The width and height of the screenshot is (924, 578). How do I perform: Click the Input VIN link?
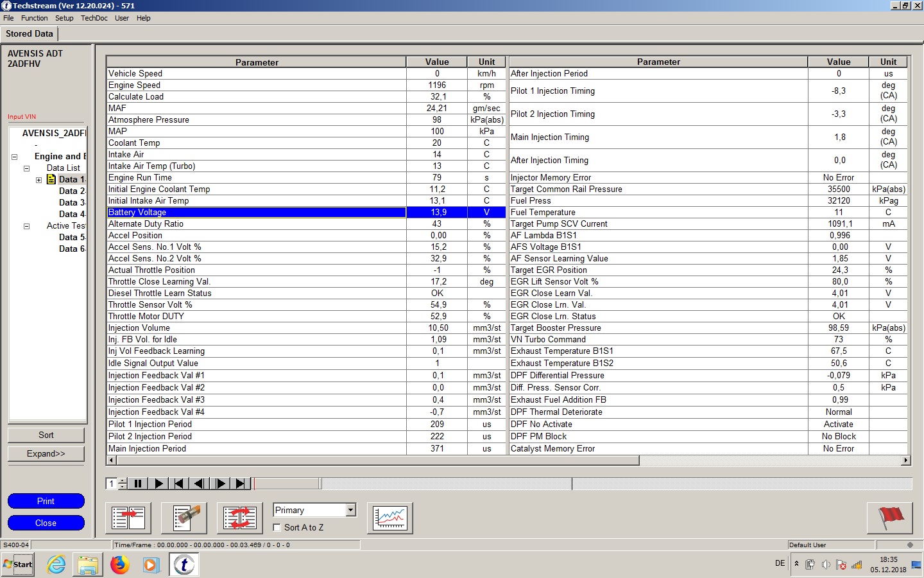[x=22, y=117]
